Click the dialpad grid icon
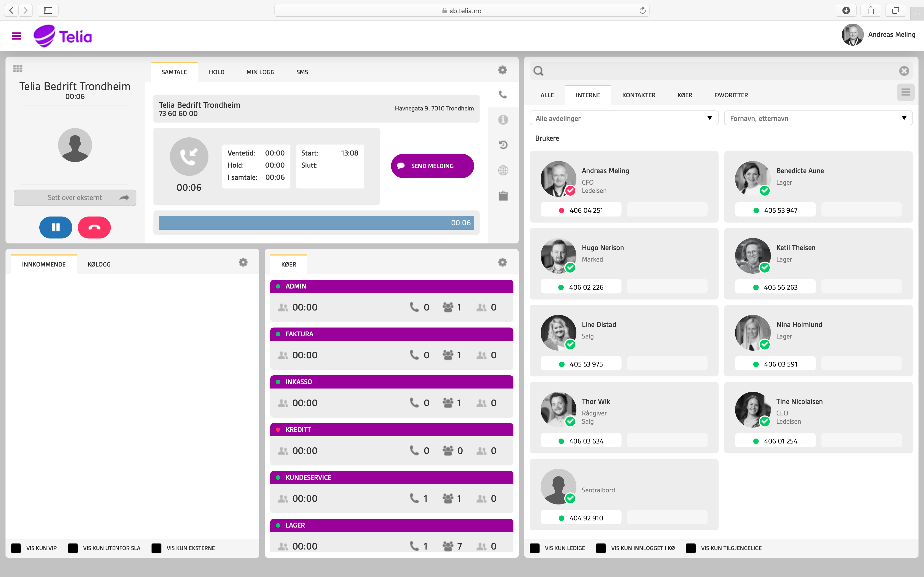This screenshot has height=577, width=924. 18,69
